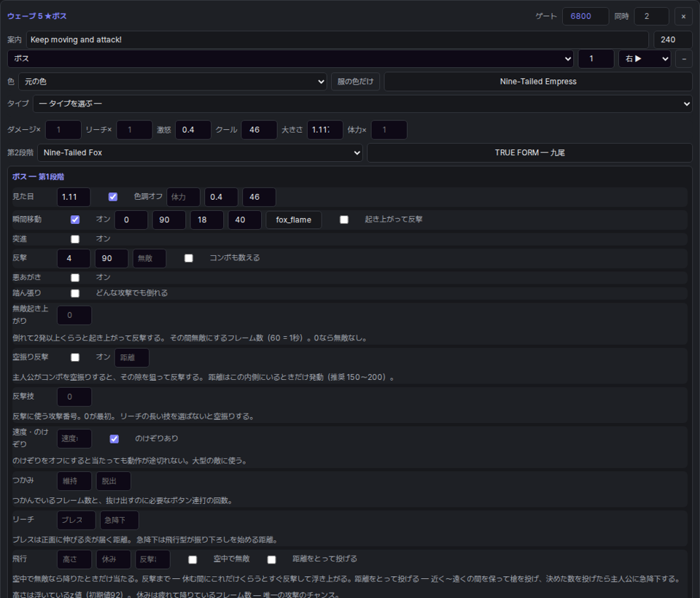Click the 距離 field for 空振り反撃
The height and width of the screenshot is (598, 700).
132,358
